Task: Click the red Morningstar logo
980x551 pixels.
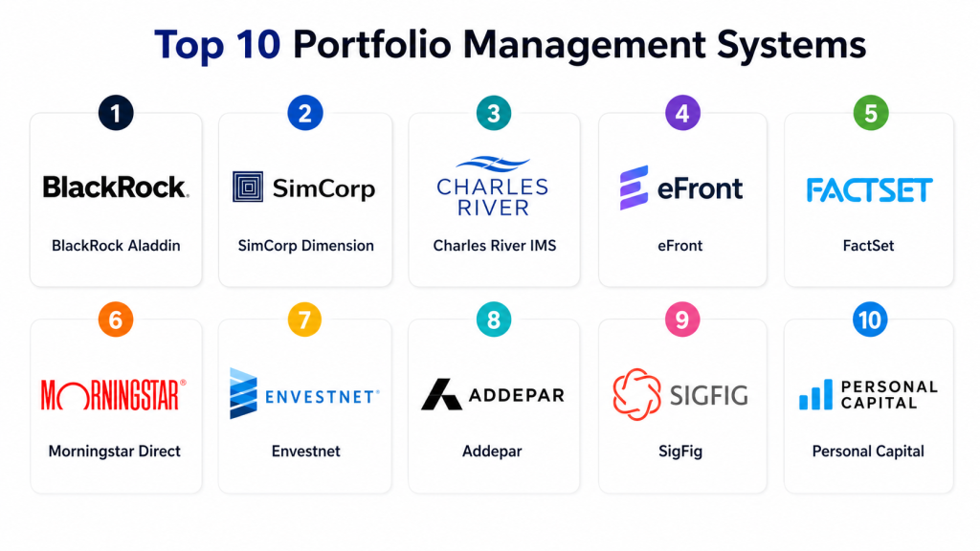Action: [x=114, y=394]
